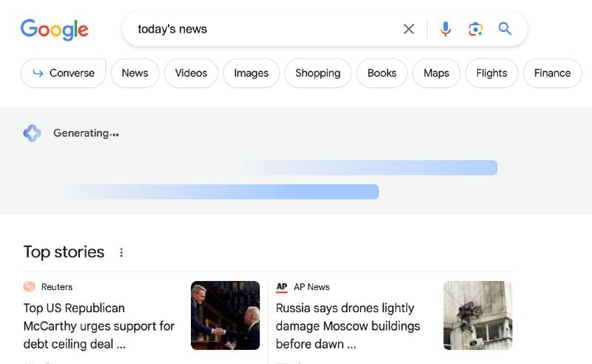
Task: Open the McCarthy handshake photo thumbnail
Action: click(x=226, y=315)
